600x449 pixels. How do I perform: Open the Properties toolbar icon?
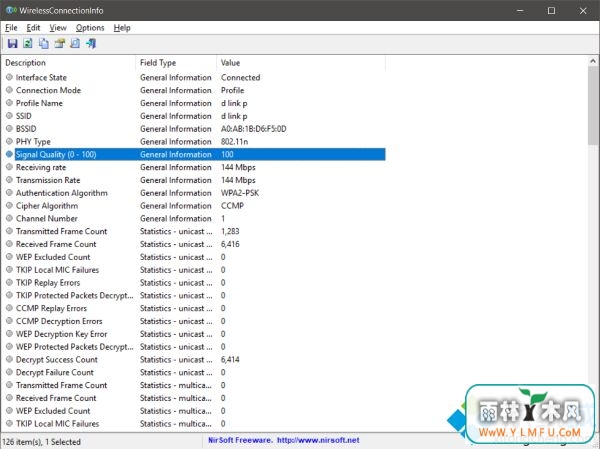60,43
